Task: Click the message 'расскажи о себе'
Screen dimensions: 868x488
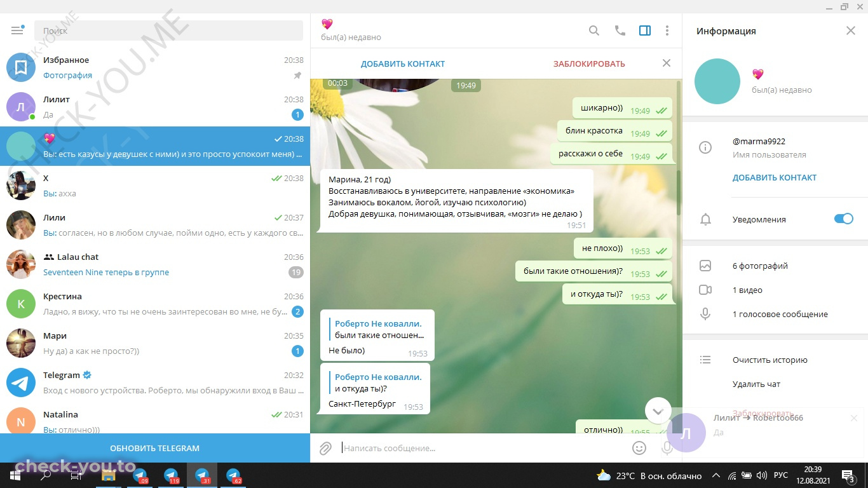Action: [611, 154]
